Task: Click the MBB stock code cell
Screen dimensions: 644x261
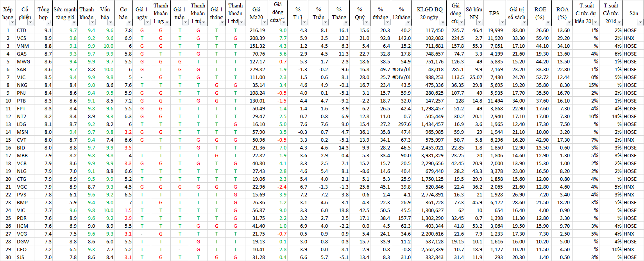Action: pos(25,155)
